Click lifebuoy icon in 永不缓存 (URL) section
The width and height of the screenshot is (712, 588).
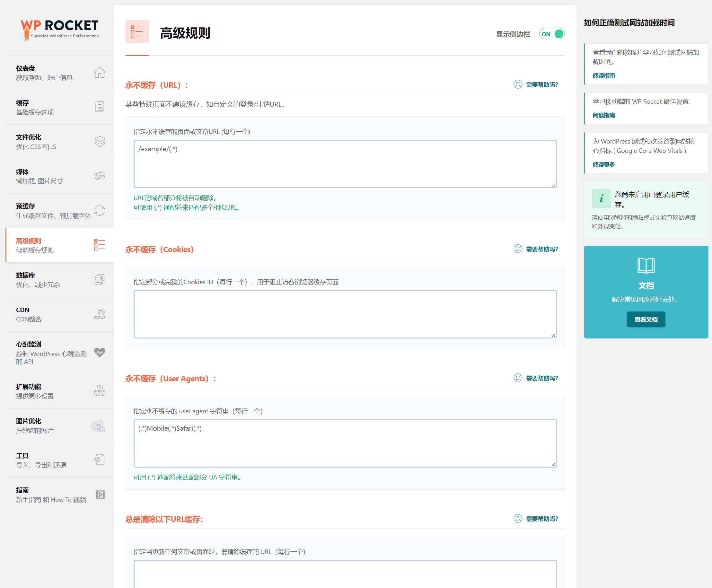click(x=518, y=84)
